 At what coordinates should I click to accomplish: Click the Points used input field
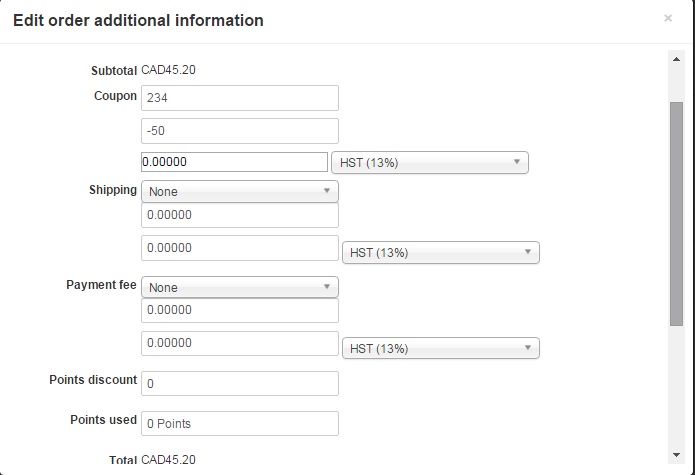coord(240,423)
